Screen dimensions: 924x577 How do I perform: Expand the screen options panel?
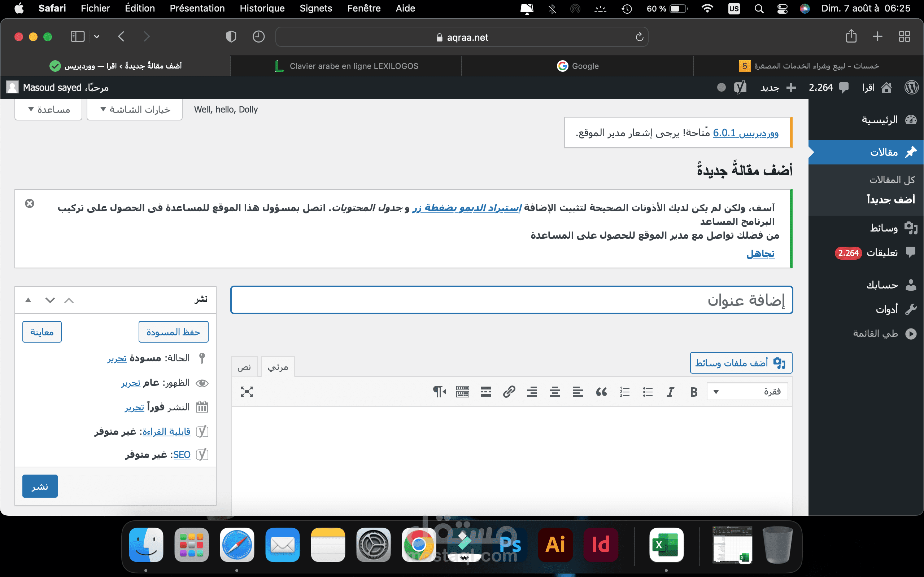pos(135,110)
